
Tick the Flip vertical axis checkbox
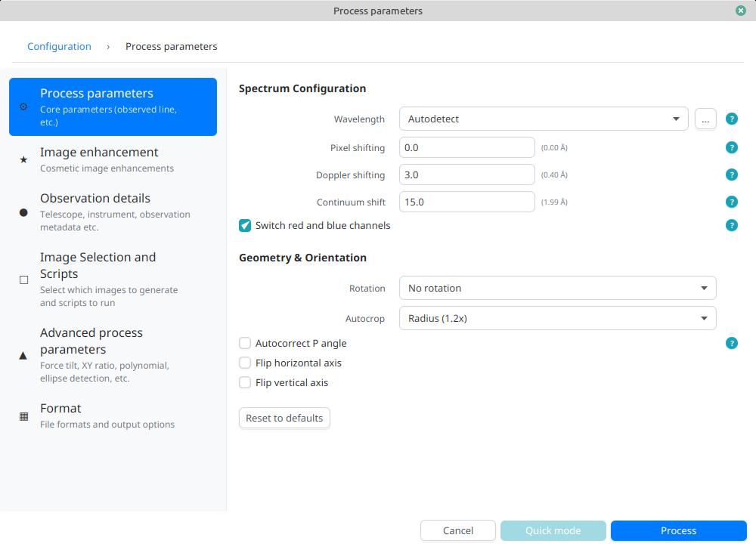pos(245,382)
